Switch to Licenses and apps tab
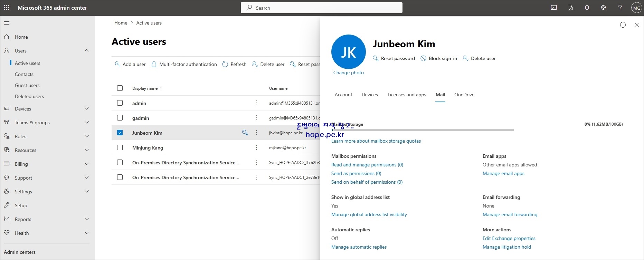644x260 pixels. [x=407, y=95]
